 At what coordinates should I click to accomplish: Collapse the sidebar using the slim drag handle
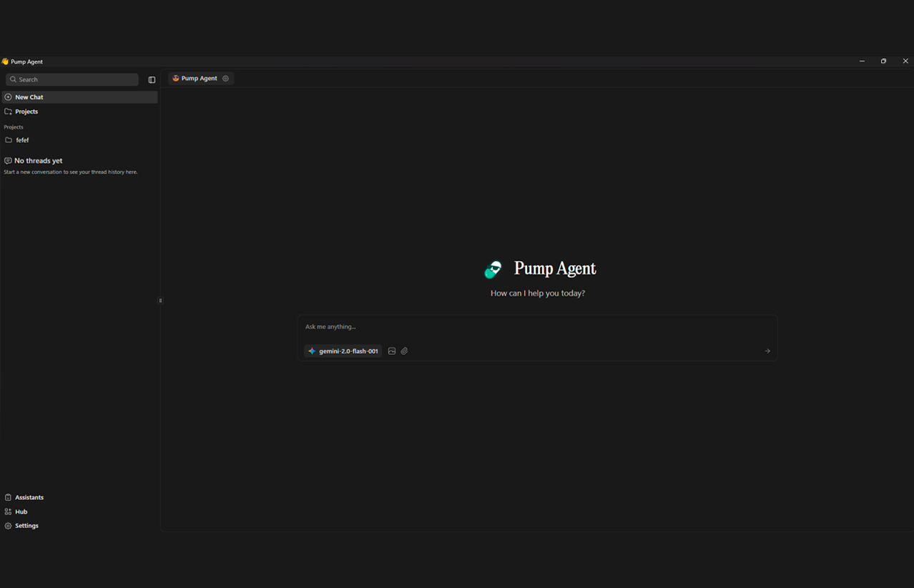pos(160,300)
